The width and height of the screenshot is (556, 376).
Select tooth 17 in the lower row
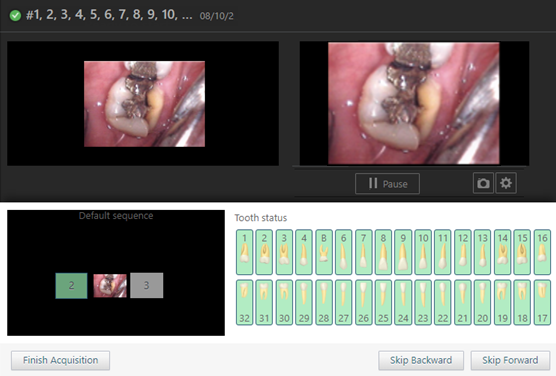click(x=542, y=302)
